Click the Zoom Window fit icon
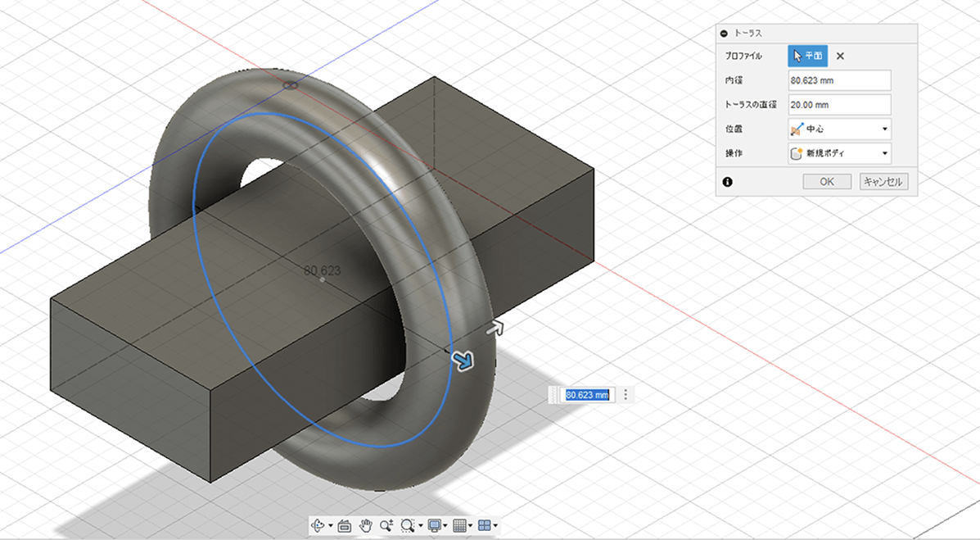The height and width of the screenshot is (540, 980). [407, 525]
